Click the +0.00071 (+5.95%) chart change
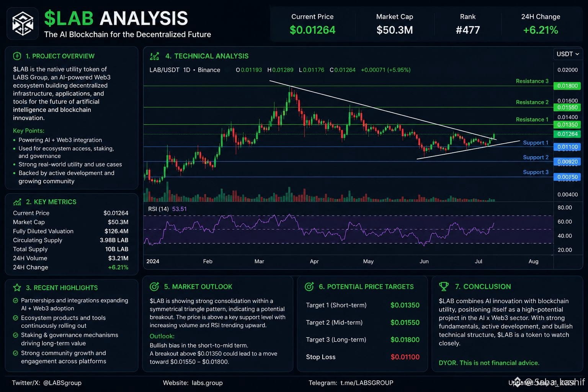Image resolution: width=588 pixels, height=392 pixels. (385, 70)
